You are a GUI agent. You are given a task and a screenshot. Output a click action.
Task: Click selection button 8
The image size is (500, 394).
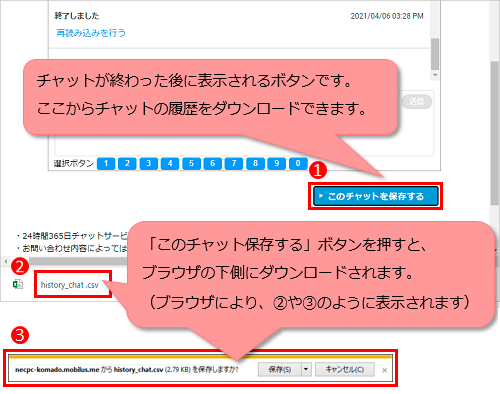coord(255,163)
